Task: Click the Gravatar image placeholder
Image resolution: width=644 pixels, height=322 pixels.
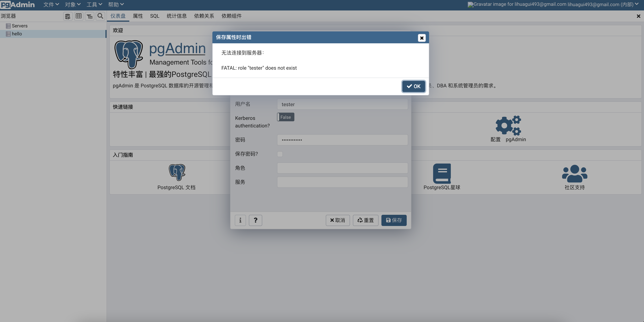Action: coord(470,5)
